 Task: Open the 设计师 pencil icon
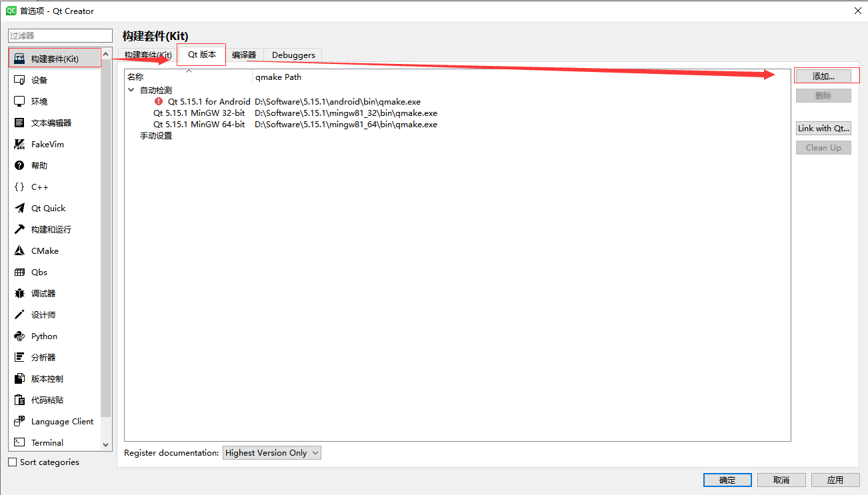(x=19, y=314)
